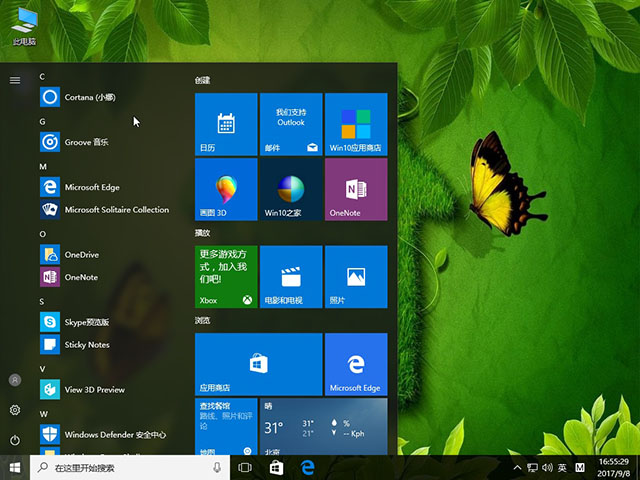The width and height of the screenshot is (640, 480).
Task: Open the Win10应用商店 tile
Action: (x=356, y=124)
